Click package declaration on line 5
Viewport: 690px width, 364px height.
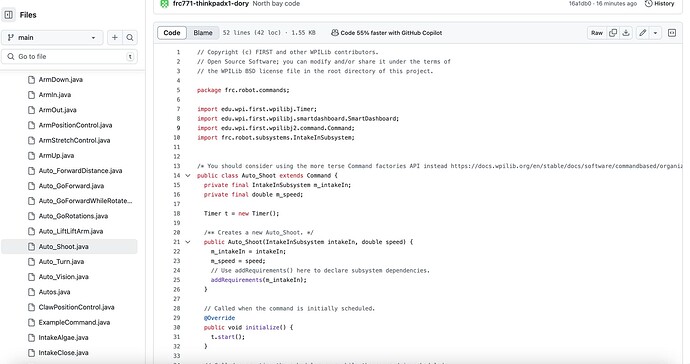coord(243,90)
